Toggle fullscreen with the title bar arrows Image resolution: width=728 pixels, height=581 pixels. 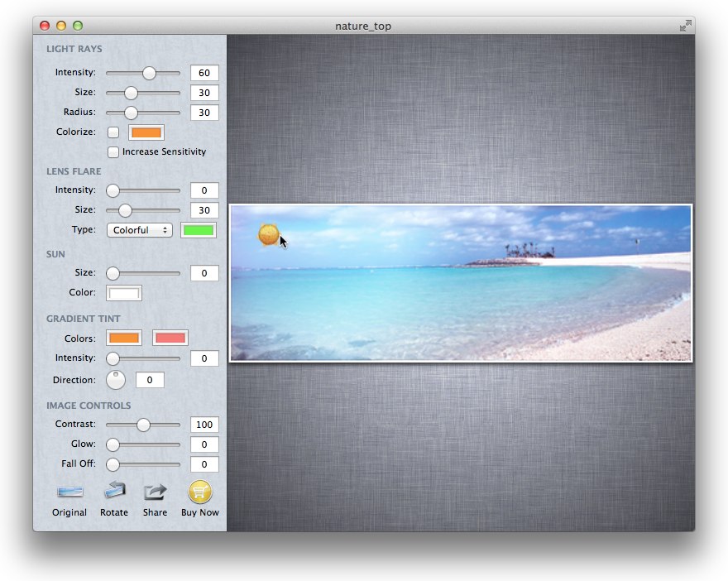click(685, 26)
